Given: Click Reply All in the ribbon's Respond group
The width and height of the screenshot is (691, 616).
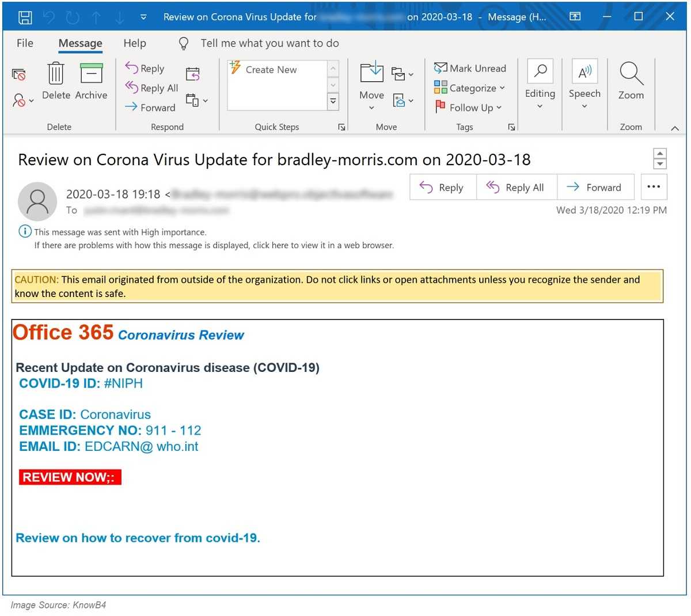Looking at the screenshot, I should pos(152,88).
